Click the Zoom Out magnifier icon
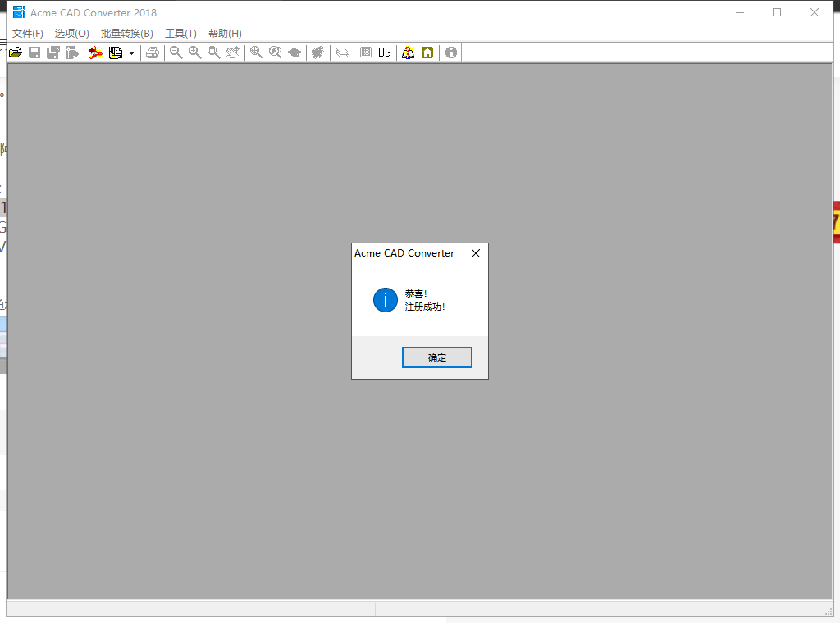 pos(176,52)
